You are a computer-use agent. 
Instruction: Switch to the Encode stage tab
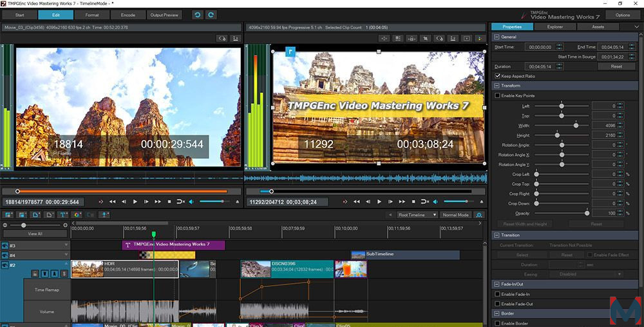click(128, 15)
